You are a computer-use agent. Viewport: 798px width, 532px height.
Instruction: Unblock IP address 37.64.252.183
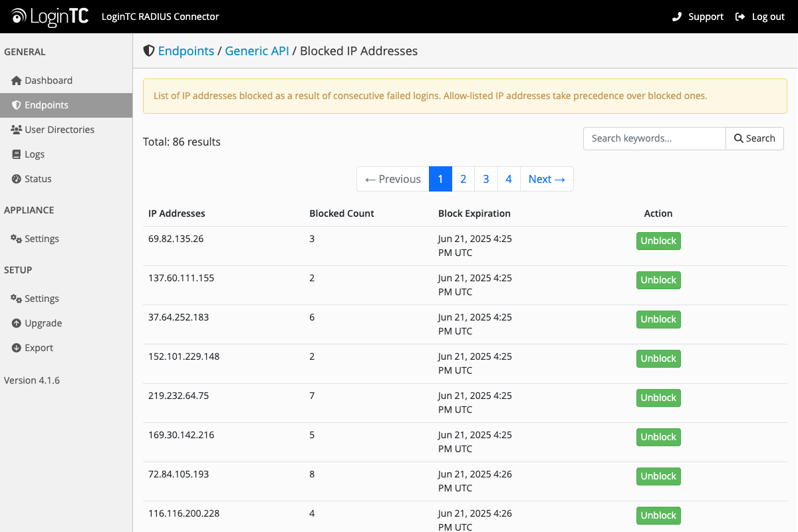tap(658, 319)
